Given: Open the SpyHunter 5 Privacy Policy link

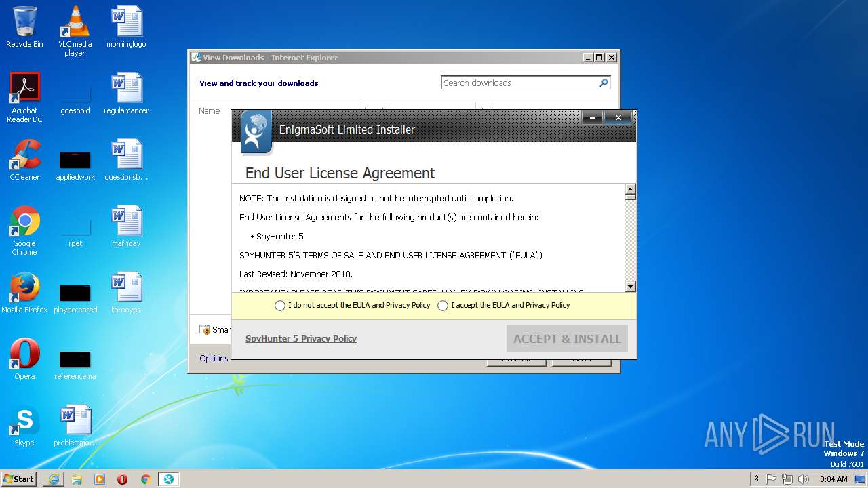Looking at the screenshot, I should (x=301, y=339).
